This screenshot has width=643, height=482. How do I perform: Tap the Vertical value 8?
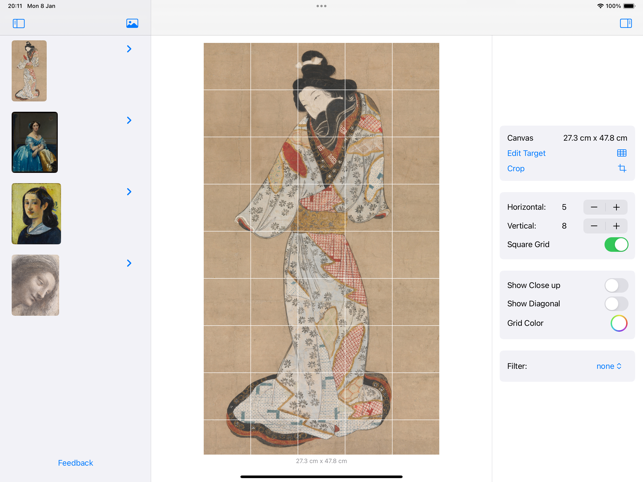(564, 226)
